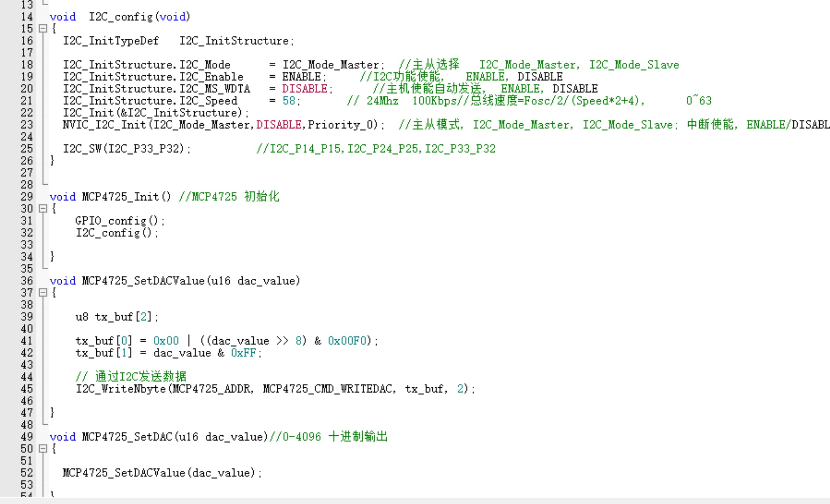Viewport: 830px width, 504px height.
Task: Place cursor on I2C_Speed value 58
Action: (289, 100)
